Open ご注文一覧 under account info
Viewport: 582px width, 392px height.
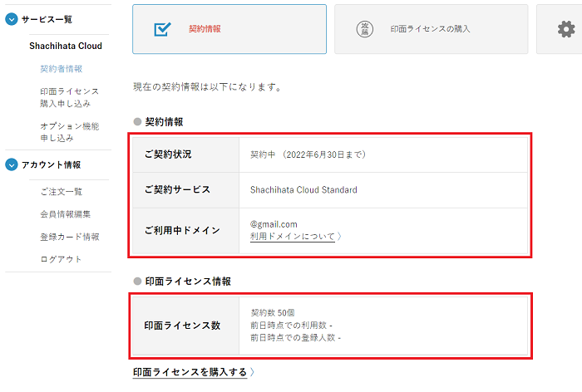(62, 192)
